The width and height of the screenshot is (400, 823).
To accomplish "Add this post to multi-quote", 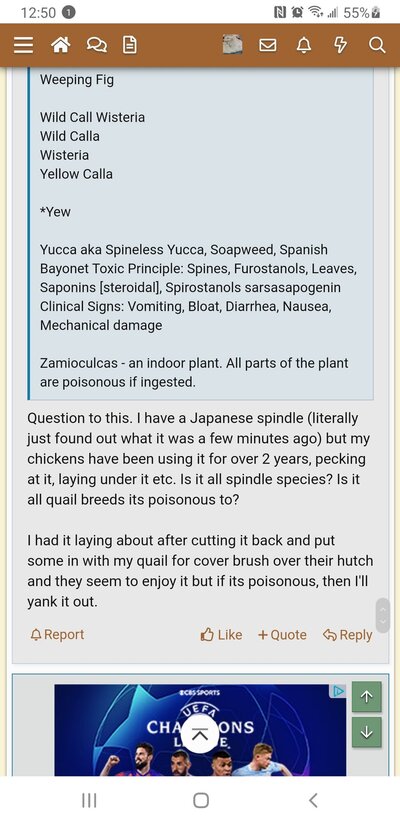I will (x=282, y=635).
